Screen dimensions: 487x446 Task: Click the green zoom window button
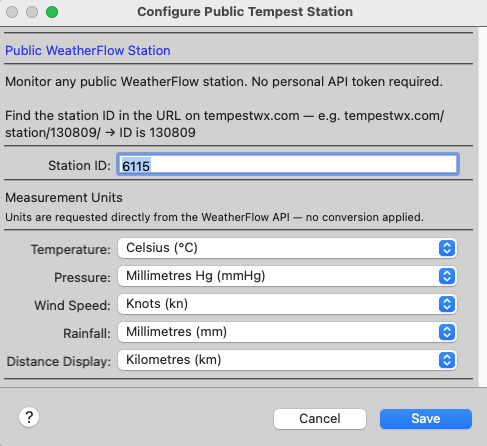tap(52, 12)
